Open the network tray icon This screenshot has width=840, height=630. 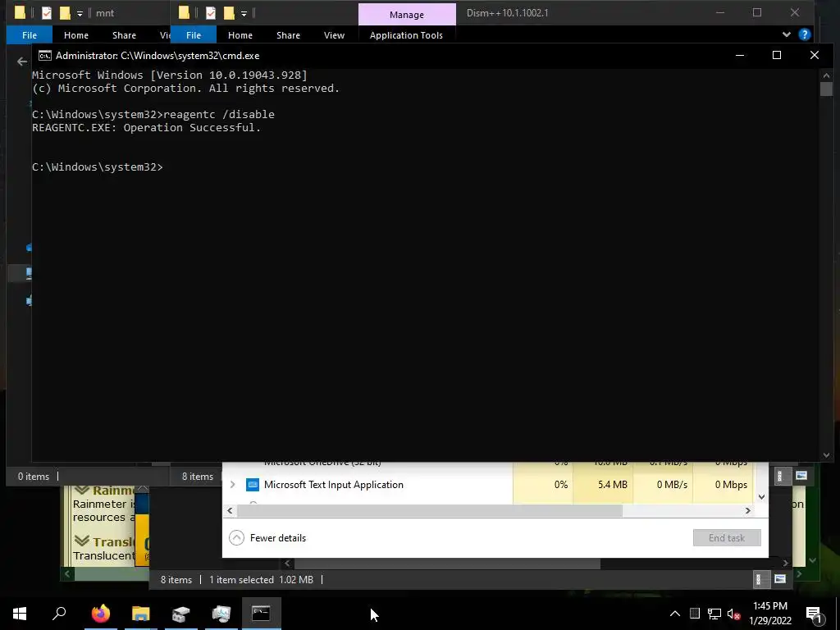[x=714, y=614]
